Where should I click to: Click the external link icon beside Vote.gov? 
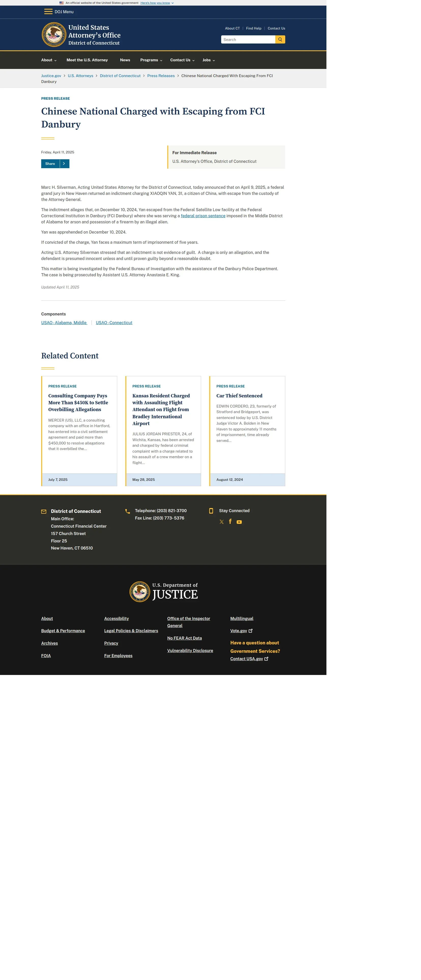coord(250,631)
